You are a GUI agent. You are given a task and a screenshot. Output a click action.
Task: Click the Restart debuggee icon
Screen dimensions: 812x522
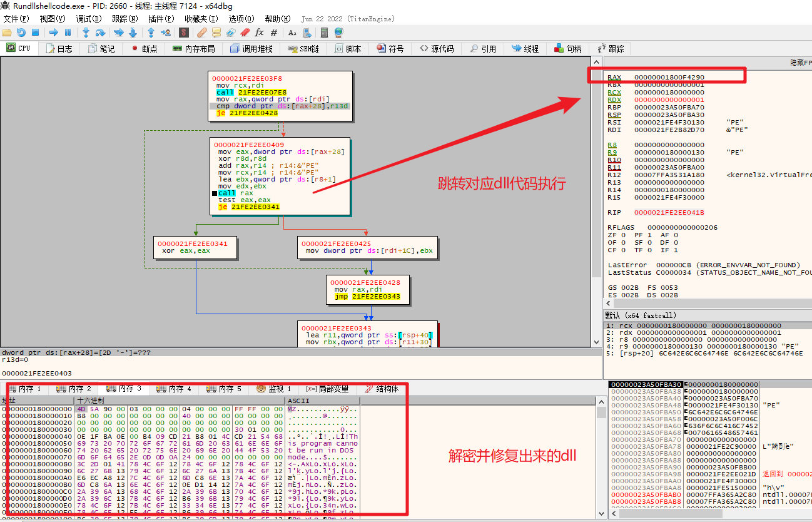click(21, 33)
